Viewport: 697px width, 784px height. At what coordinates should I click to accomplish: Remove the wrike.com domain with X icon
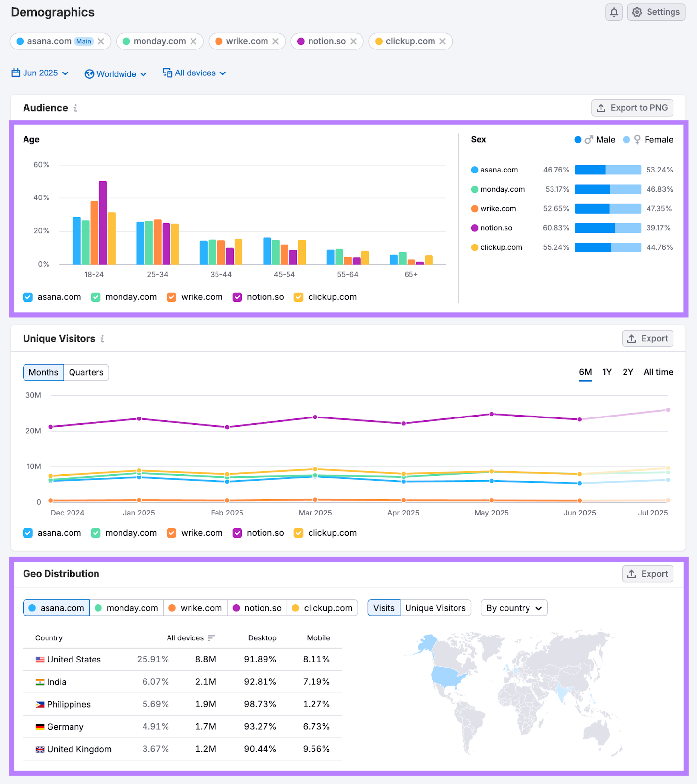[276, 41]
